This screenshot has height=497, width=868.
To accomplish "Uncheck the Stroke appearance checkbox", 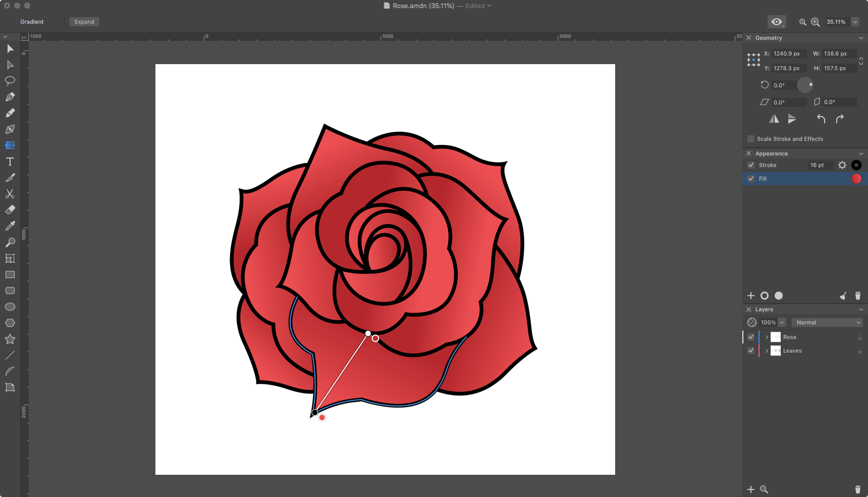I will [x=751, y=165].
